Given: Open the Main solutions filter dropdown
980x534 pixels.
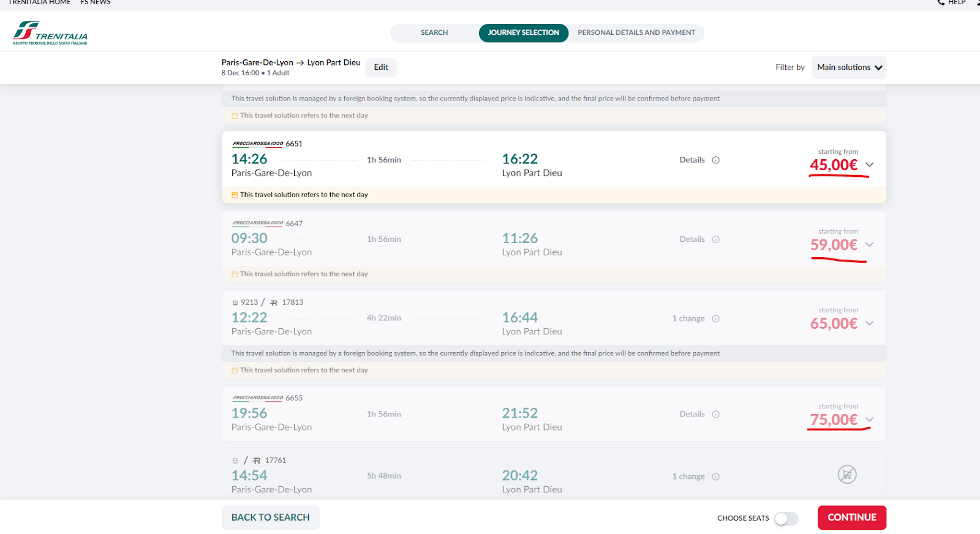Looking at the screenshot, I should 849,67.
